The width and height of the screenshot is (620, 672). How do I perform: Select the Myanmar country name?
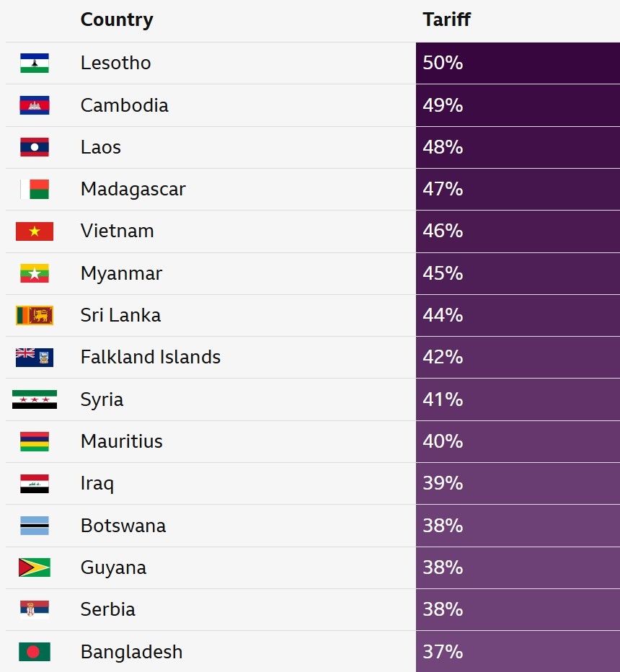pyautogui.click(x=122, y=273)
